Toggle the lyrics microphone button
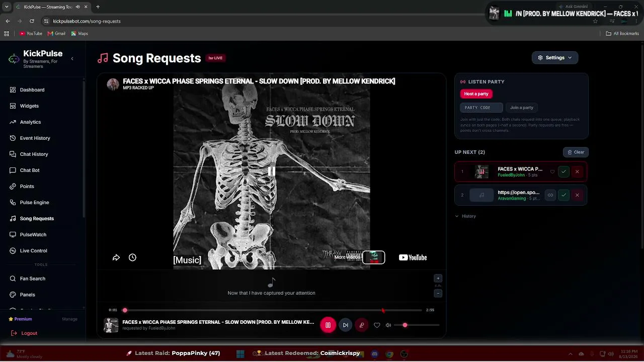 pos(362,325)
